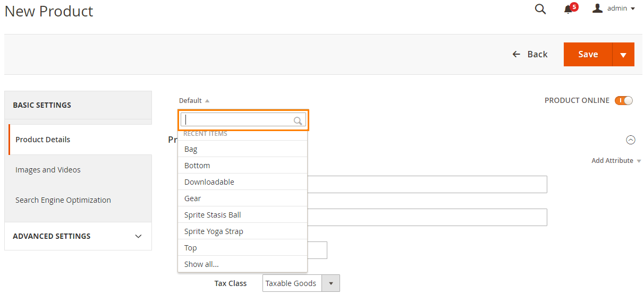Click the search magnifier icon in header
The image size is (644, 294).
[540, 9]
